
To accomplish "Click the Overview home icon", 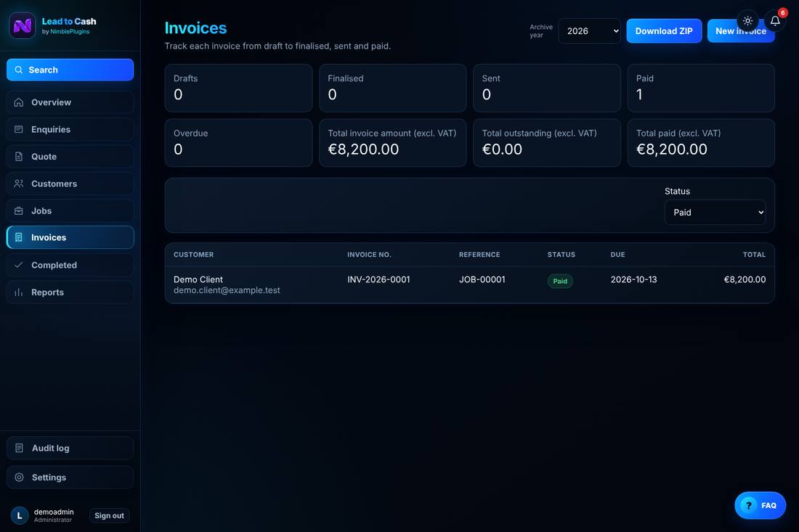I will tap(19, 102).
